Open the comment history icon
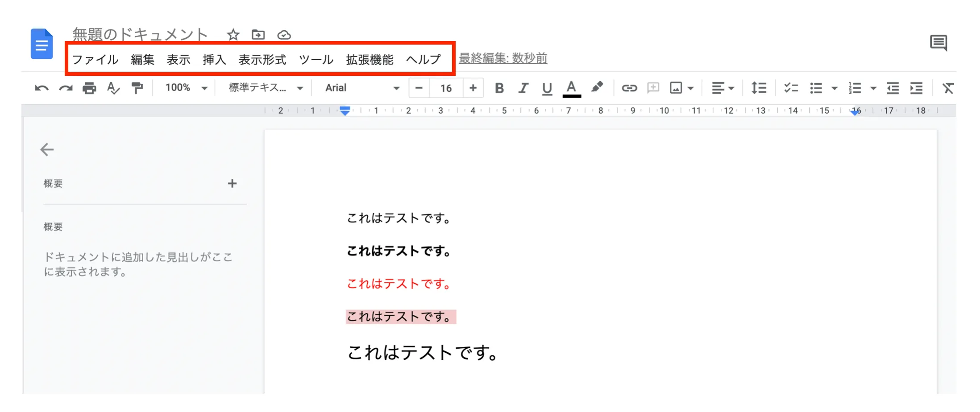Image resolution: width=980 pixels, height=412 pixels. click(x=938, y=43)
